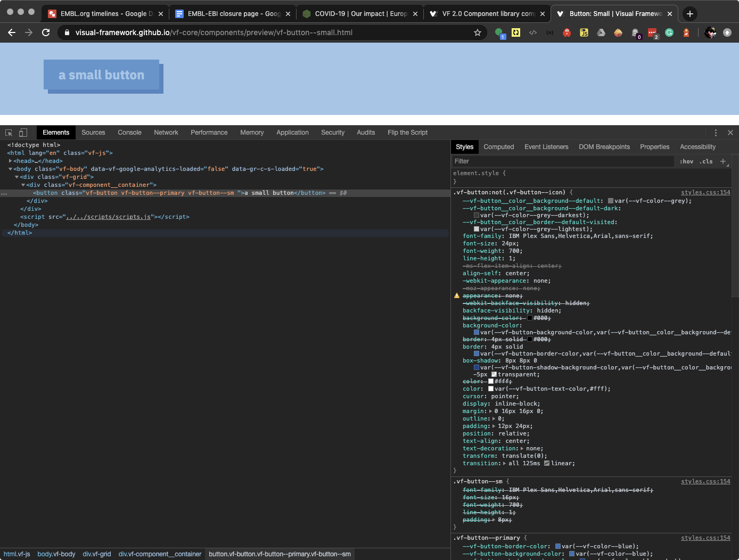Click the 'a small button' element
The height and width of the screenshot is (560, 739).
(x=102, y=75)
